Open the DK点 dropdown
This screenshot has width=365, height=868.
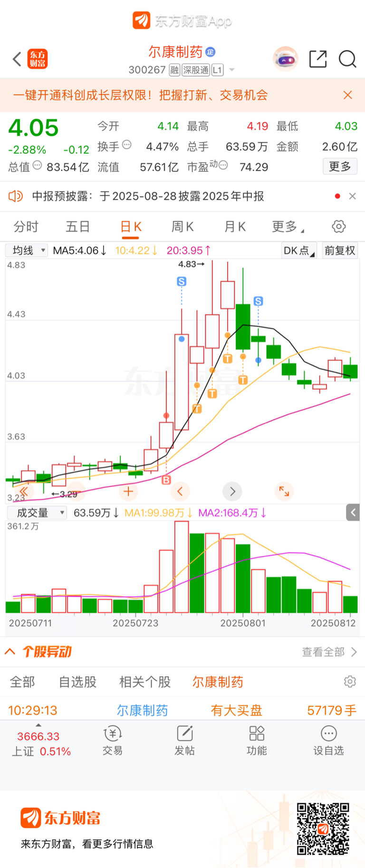point(299,251)
